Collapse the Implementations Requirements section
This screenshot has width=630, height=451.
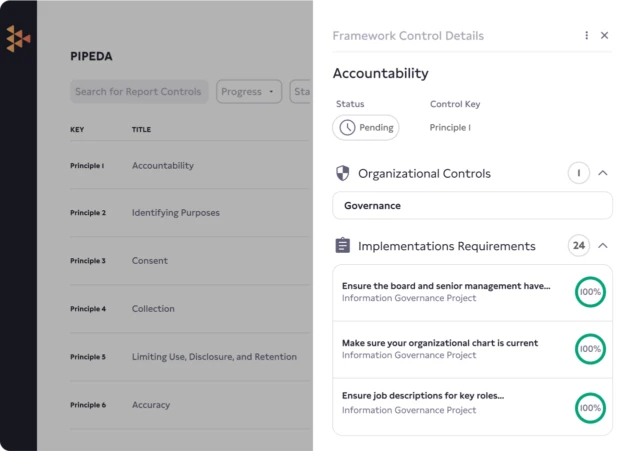click(x=603, y=245)
